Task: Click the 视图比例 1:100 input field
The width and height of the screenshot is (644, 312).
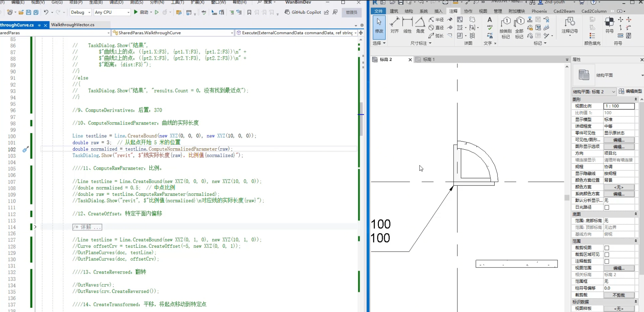Action: [x=619, y=106]
